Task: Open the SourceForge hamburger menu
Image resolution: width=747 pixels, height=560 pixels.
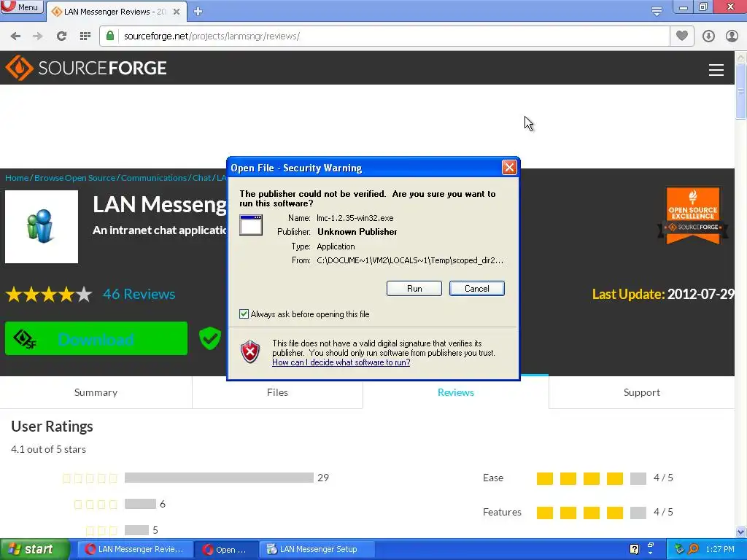Action: click(716, 70)
